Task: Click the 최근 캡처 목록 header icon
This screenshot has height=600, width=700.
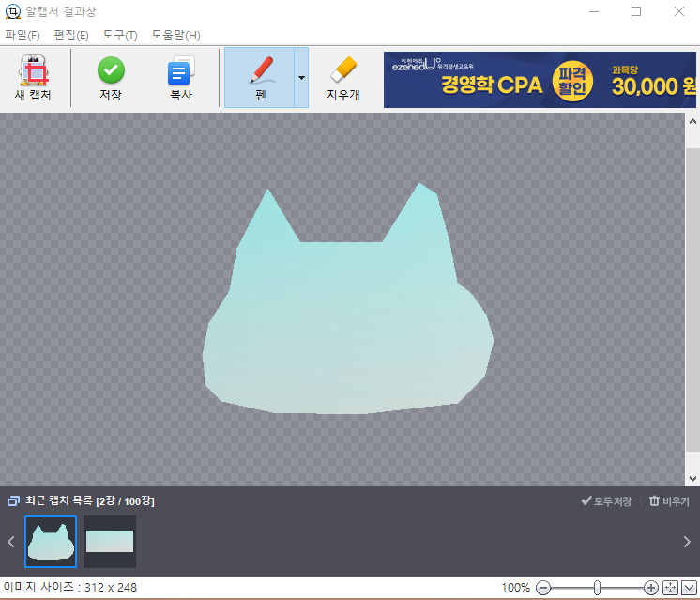Action: [13, 501]
